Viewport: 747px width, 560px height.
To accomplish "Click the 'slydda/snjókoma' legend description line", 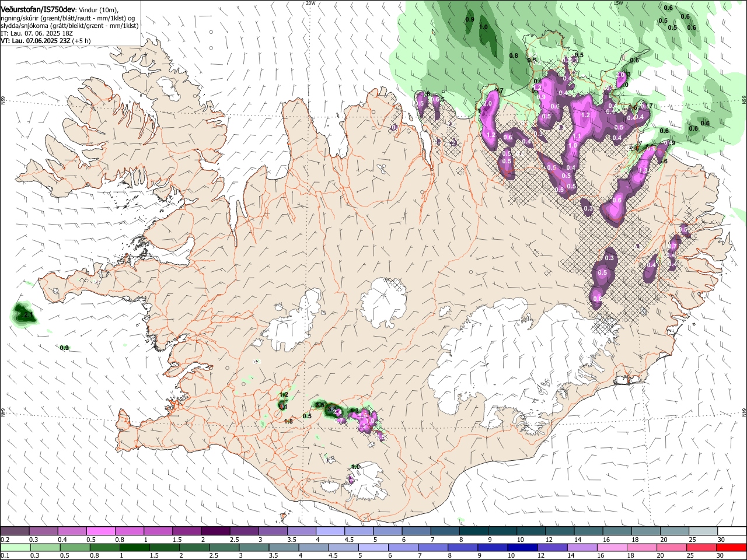I will 69,26.
